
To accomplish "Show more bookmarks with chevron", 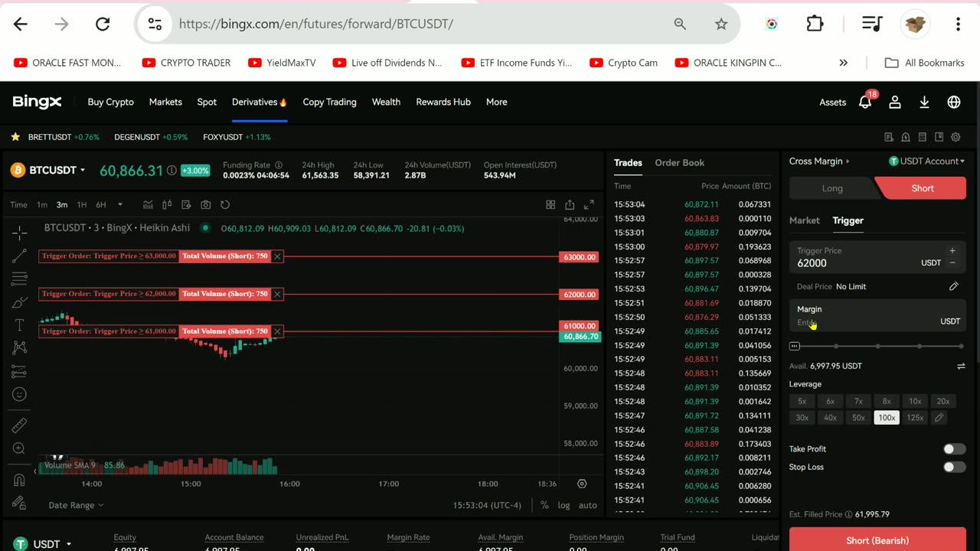I will (x=843, y=63).
